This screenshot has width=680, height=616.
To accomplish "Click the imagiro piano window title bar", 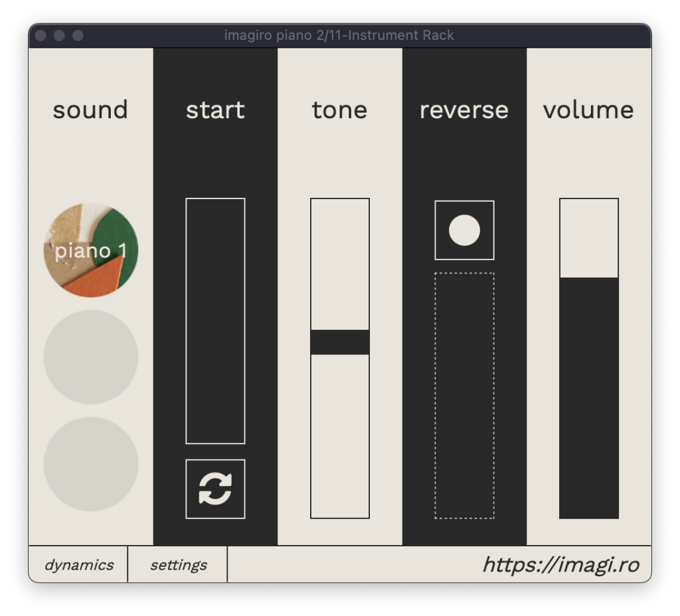I will click(339, 36).
